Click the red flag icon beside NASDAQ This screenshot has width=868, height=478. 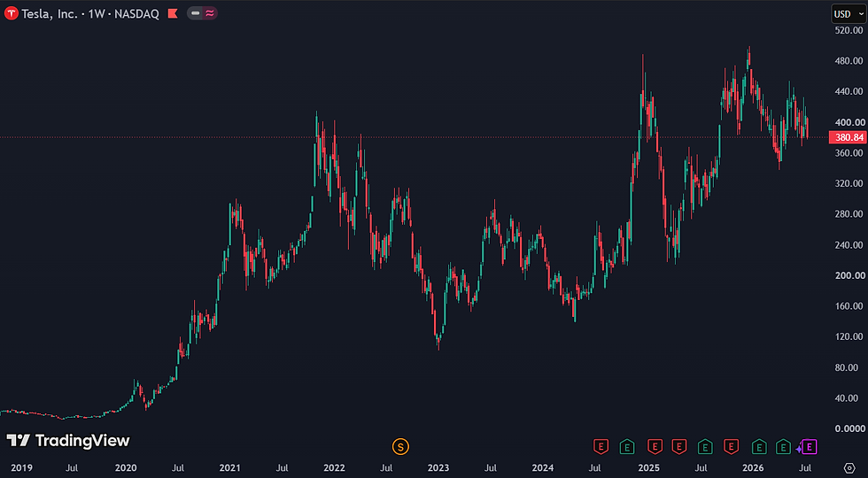[173, 14]
